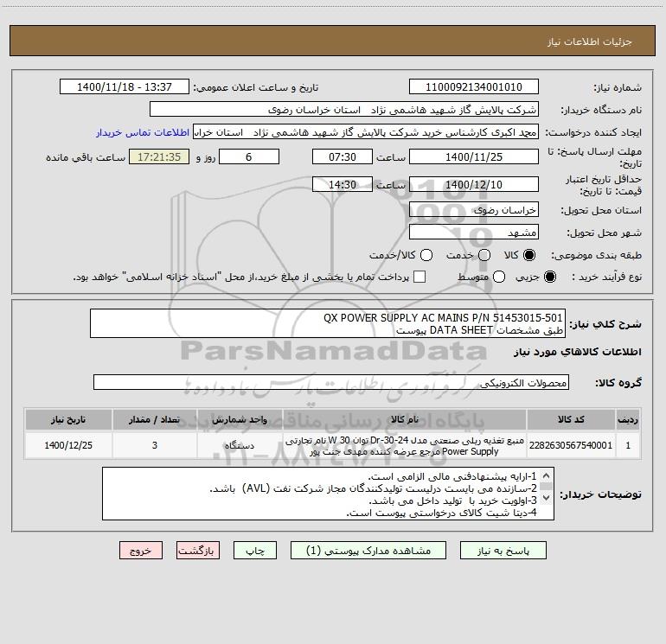
Task: Click general description field QX POWER SUPPLY
Action: (x=328, y=323)
